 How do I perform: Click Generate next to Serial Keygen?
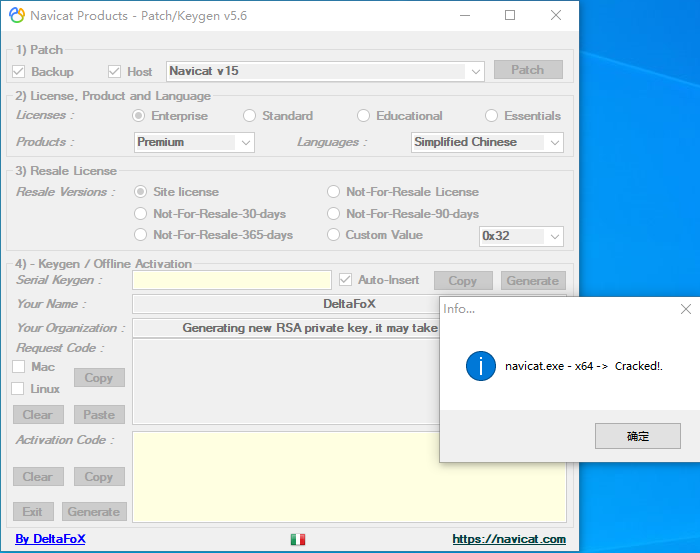[x=533, y=281]
